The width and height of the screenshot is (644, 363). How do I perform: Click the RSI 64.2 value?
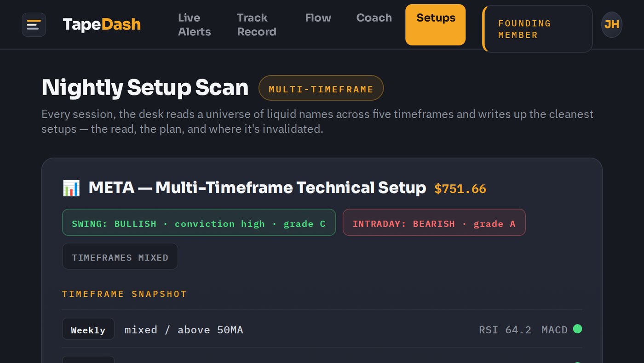tap(505, 330)
